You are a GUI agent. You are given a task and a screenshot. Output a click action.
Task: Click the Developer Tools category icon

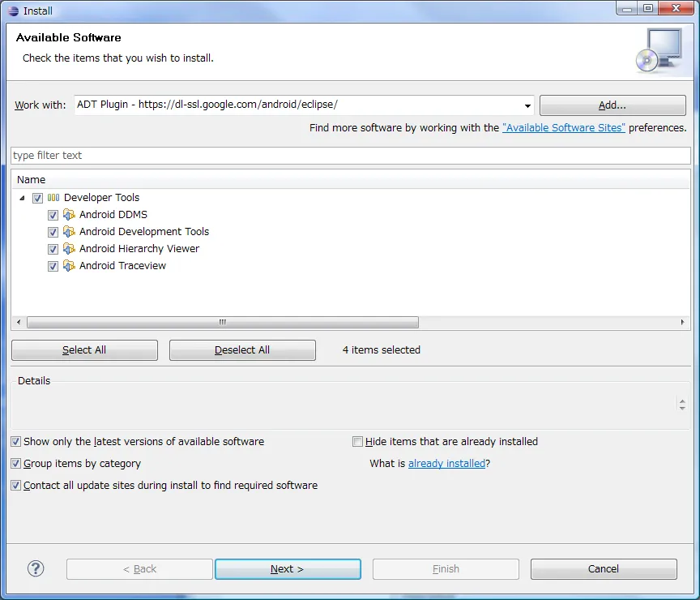(53, 198)
